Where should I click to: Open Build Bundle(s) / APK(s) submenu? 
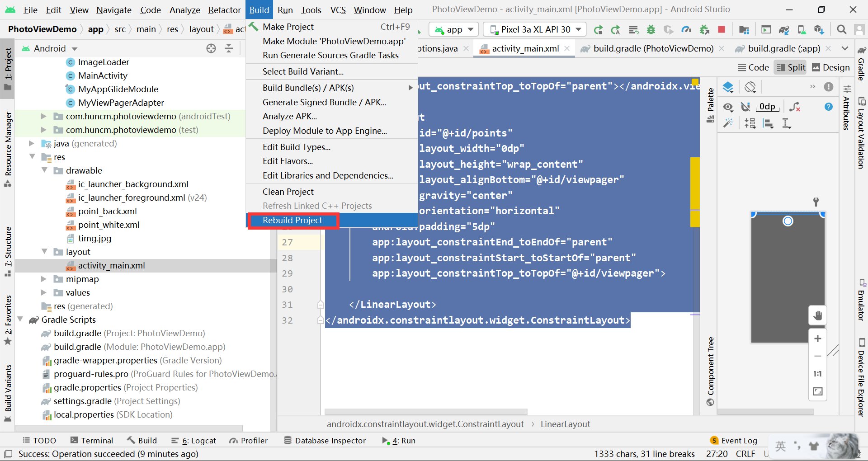click(x=332, y=88)
